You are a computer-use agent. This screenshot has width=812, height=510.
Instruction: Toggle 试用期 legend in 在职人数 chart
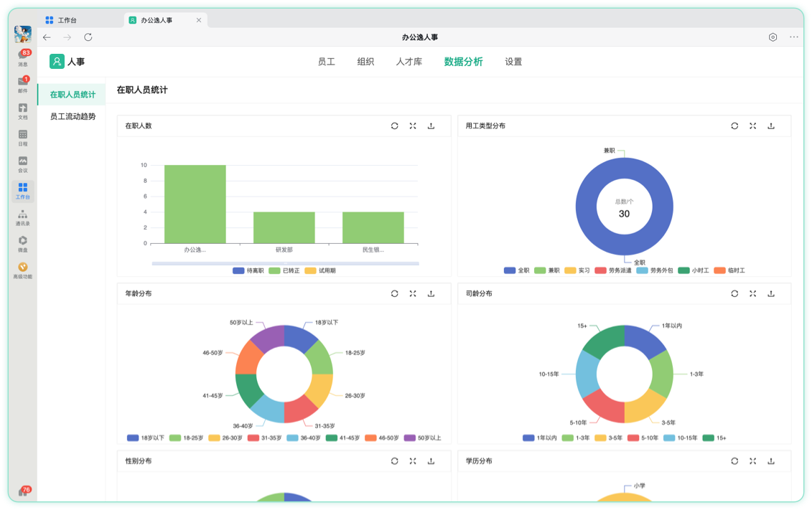coord(320,270)
